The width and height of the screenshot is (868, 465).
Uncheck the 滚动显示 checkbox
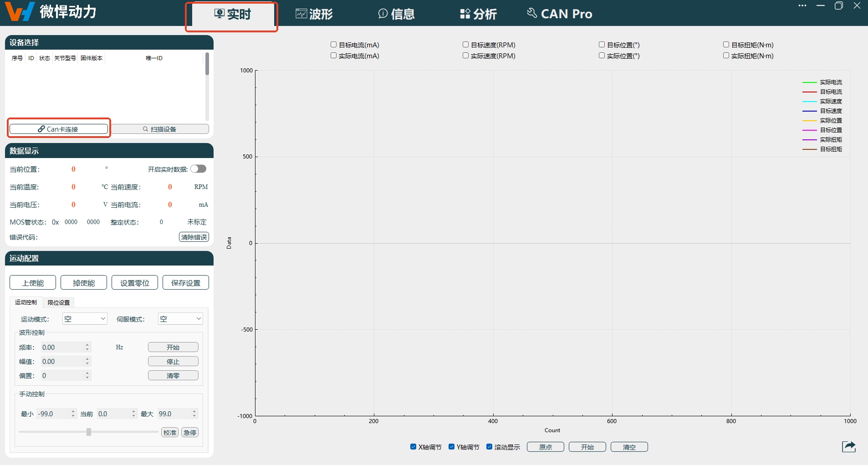(x=489, y=447)
